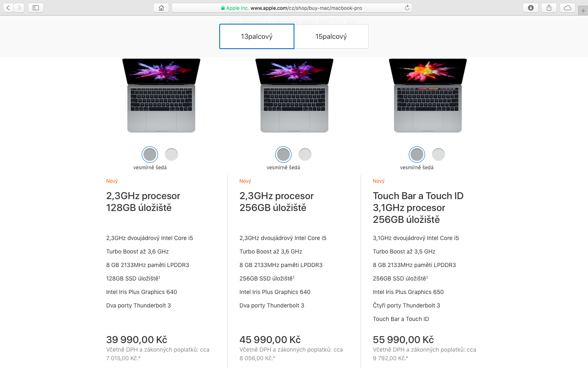Select the 13palcový size tab

[257, 36]
